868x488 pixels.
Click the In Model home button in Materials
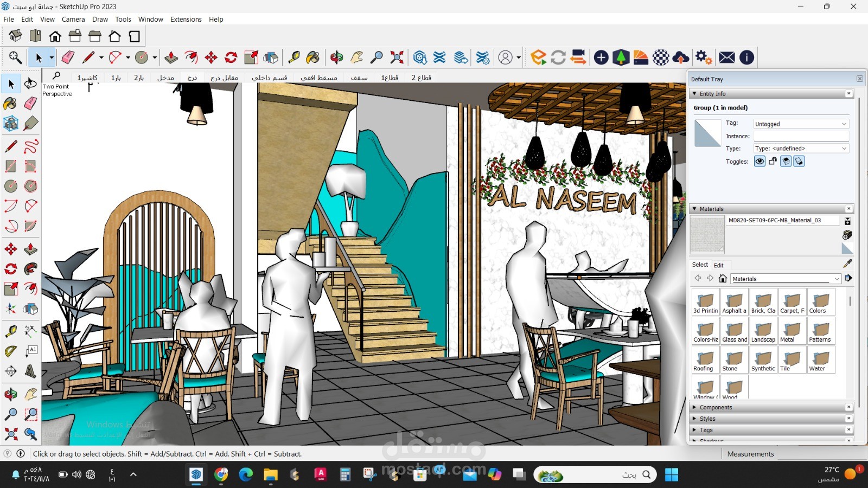723,278
